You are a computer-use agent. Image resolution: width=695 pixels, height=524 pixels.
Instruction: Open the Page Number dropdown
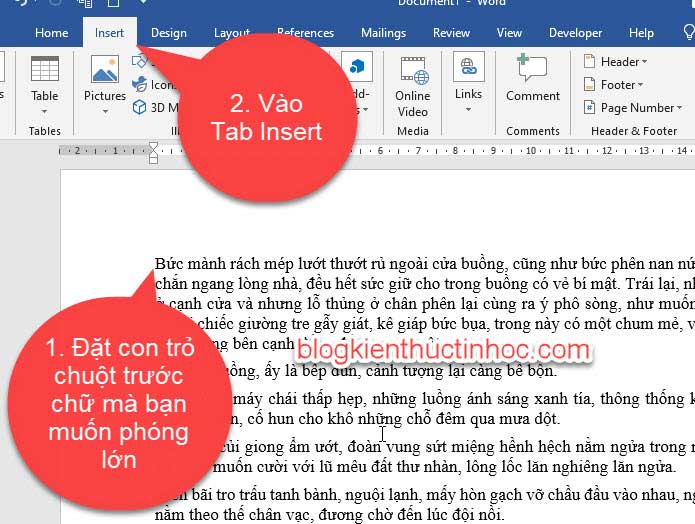tap(641, 108)
